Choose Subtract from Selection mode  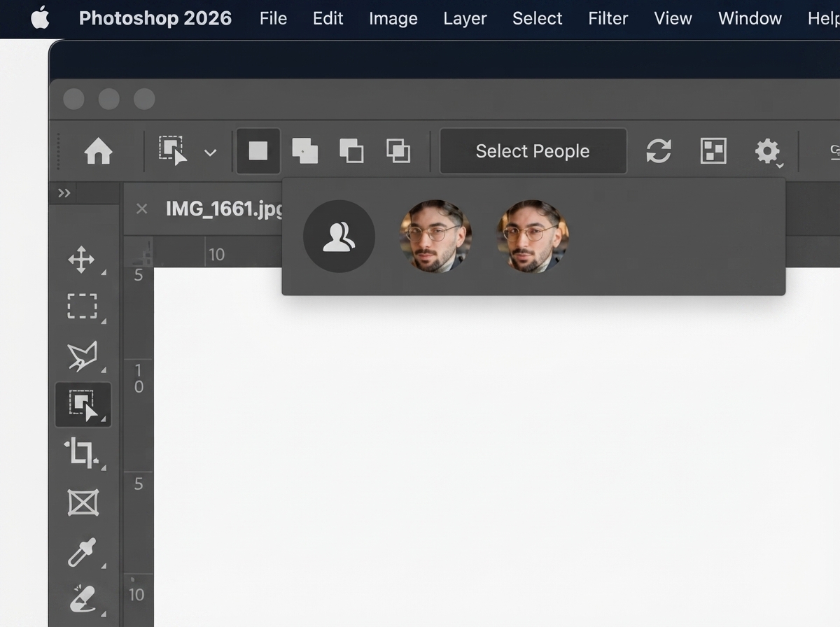coord(351,151)
